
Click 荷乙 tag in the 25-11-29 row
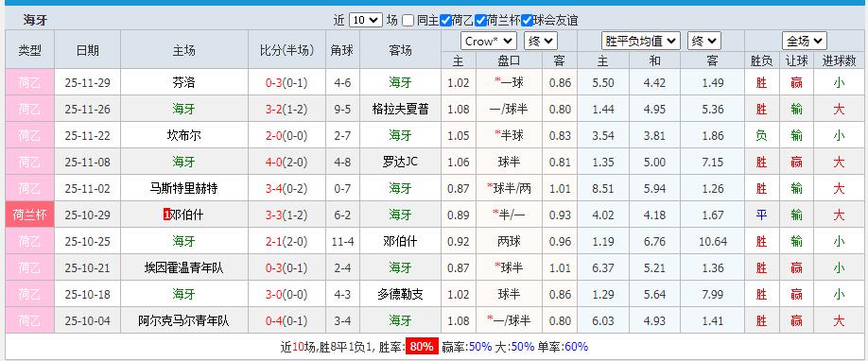pyautogui.click(x=30, y=82)
